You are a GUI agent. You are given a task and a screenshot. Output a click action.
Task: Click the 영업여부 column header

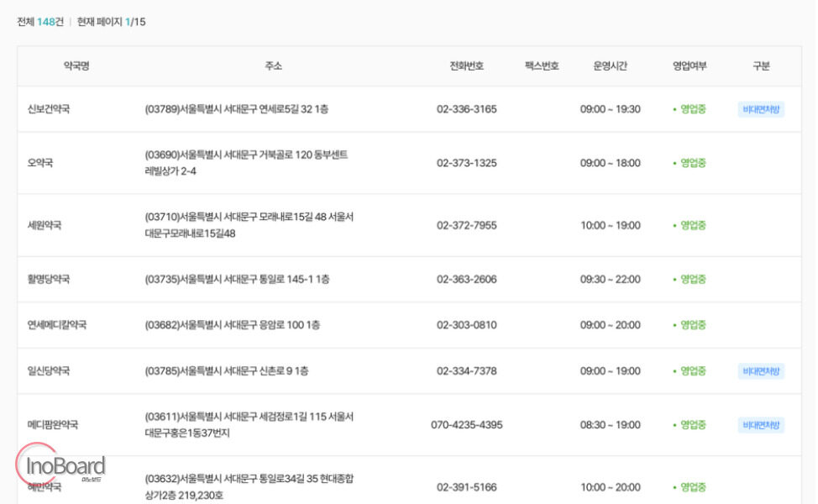click(x=690, y=66)
